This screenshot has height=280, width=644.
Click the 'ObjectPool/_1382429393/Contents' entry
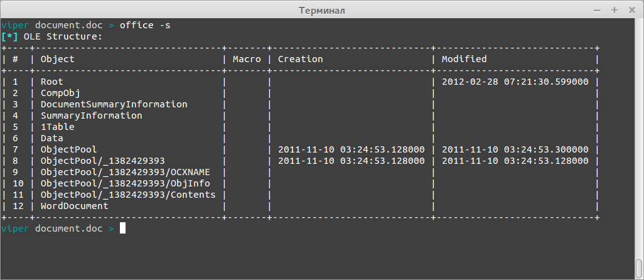coord(128,195)
